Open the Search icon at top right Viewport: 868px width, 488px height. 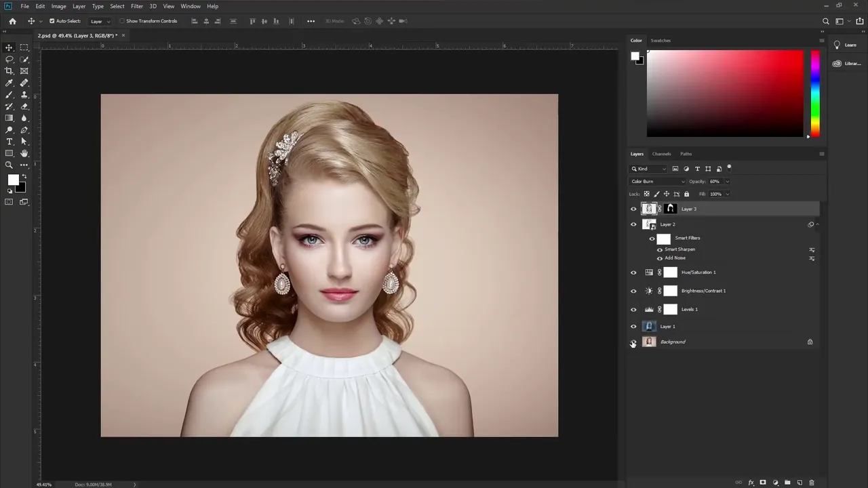click(x=825, y=21)
